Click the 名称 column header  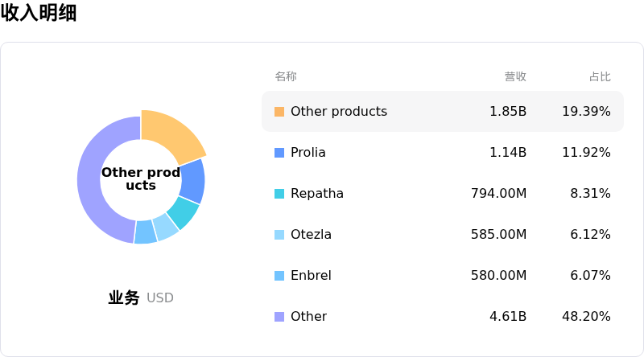point(286,76)
